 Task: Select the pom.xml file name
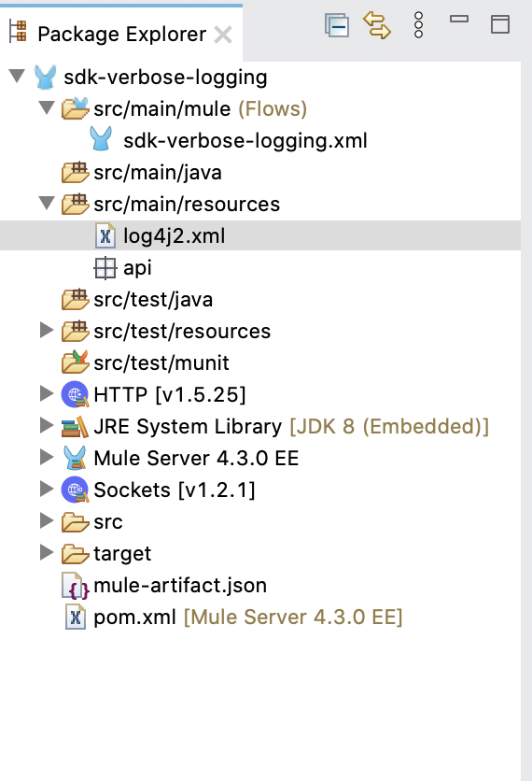coord(134,618)
